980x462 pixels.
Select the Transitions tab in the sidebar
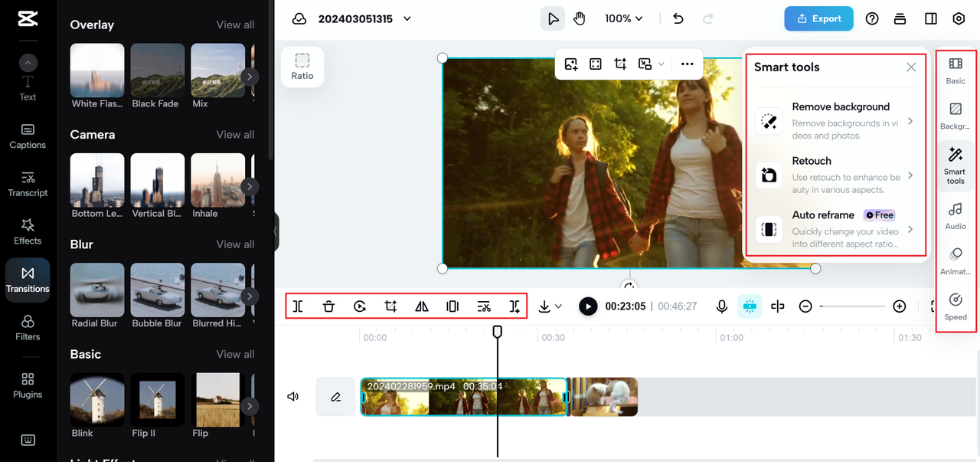(28, 280)
